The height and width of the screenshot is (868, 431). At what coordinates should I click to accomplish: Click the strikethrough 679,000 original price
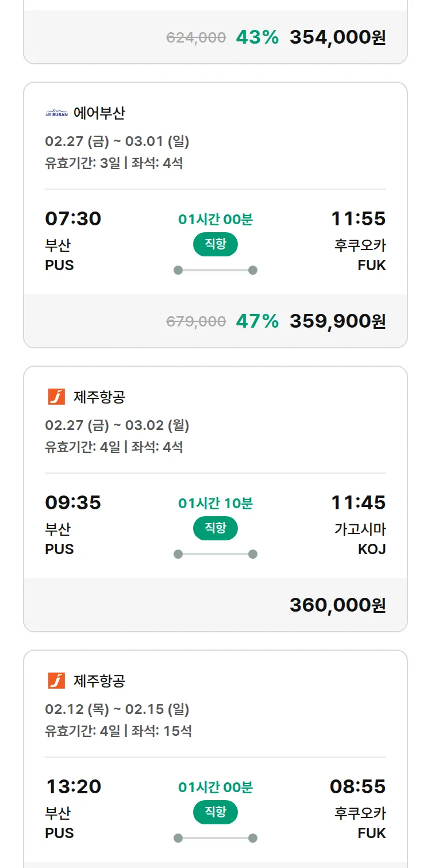point(196,321)
